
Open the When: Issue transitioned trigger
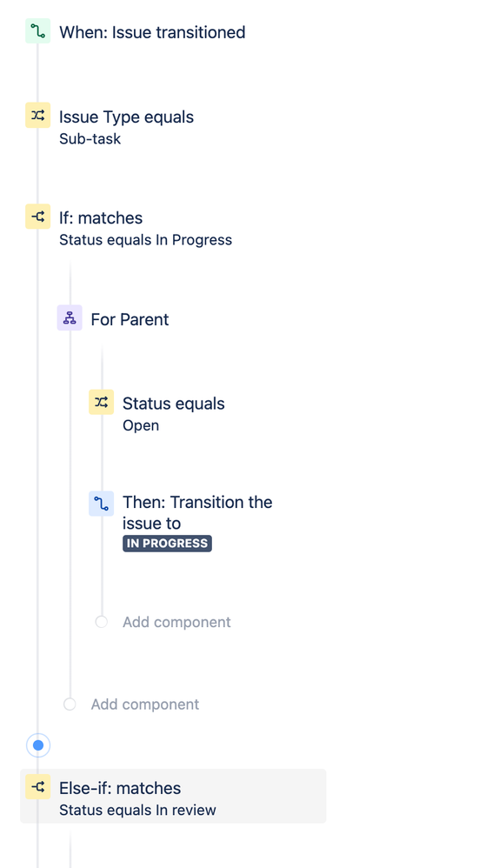[x=152, y=32]
